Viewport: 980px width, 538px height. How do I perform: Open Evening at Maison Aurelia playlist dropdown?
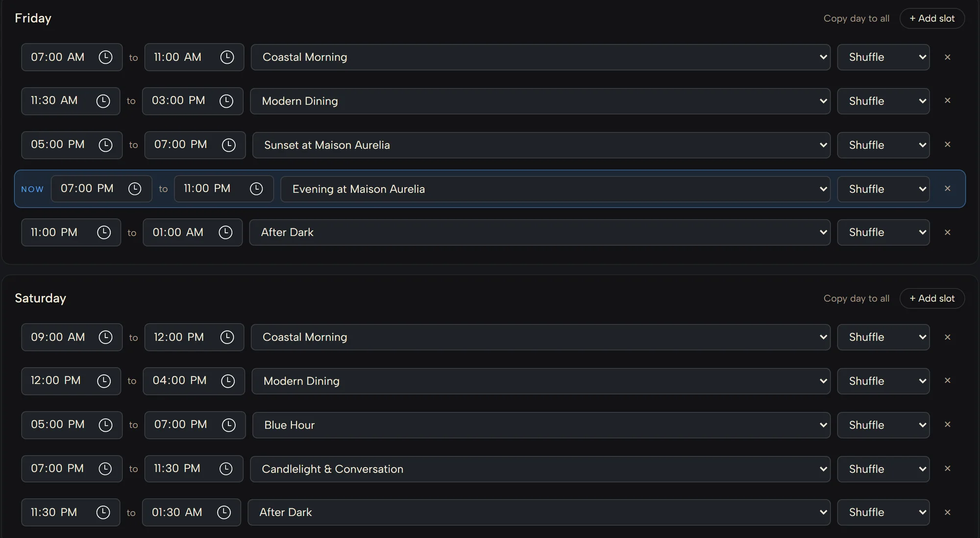555,189
